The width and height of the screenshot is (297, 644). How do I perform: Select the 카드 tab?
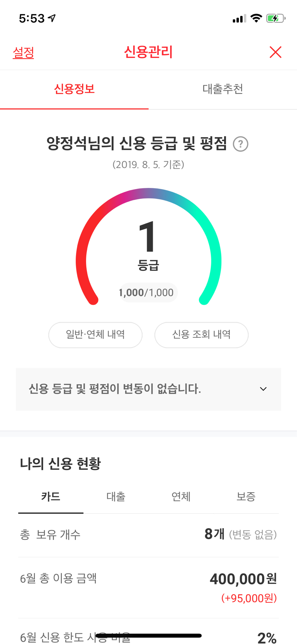tap(51, 497)
